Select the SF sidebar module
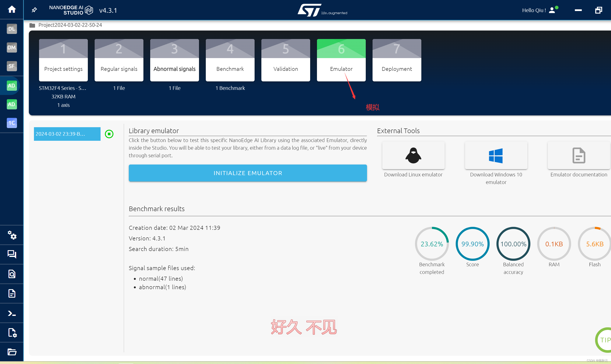611x364 pixels. point(12,66)
